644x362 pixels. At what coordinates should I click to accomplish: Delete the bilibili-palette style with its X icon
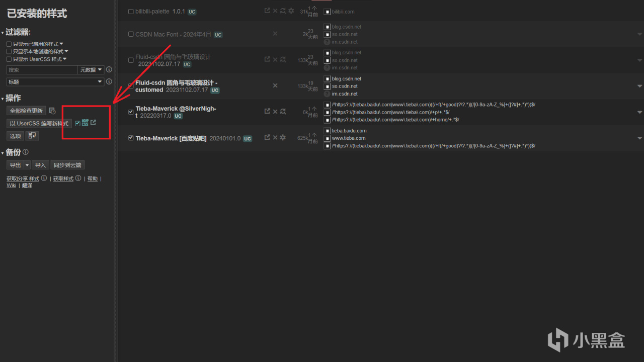275,11
